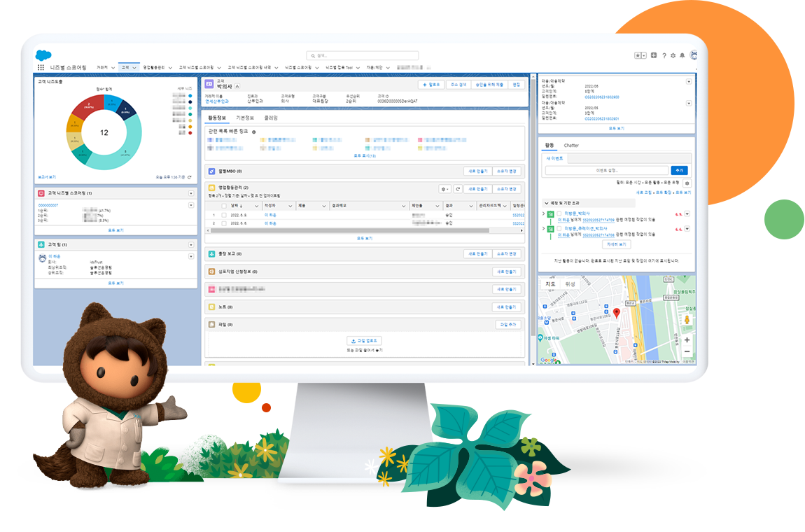
Task: Open the 보고서 보기 link under chart
Action: pyautogui.click(x=47, y=177)
